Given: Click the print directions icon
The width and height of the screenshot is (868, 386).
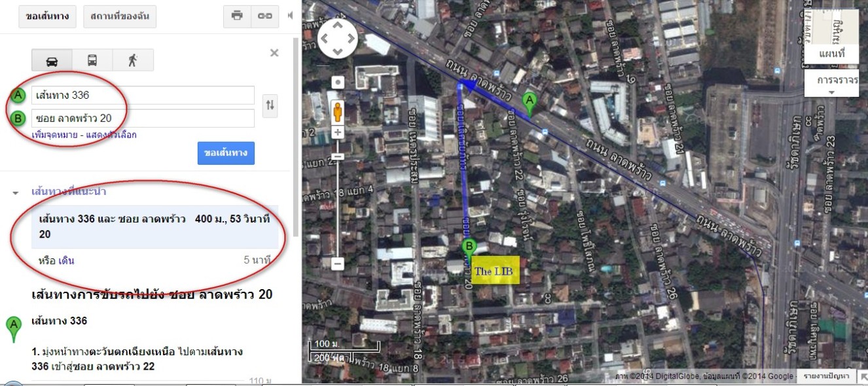Looking at the screenshot, I should tap(237, 16).
